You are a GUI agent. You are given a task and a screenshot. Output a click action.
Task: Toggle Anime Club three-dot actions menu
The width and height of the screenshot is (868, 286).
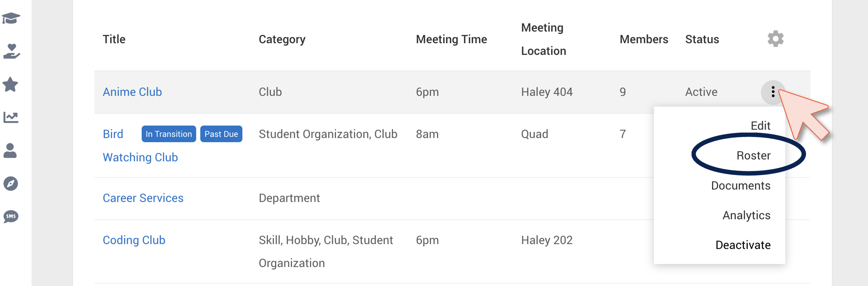(773, 92)
